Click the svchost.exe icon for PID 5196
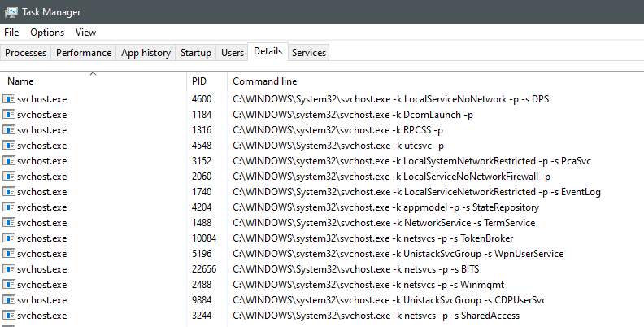The image size is (644, 327). 9,254
